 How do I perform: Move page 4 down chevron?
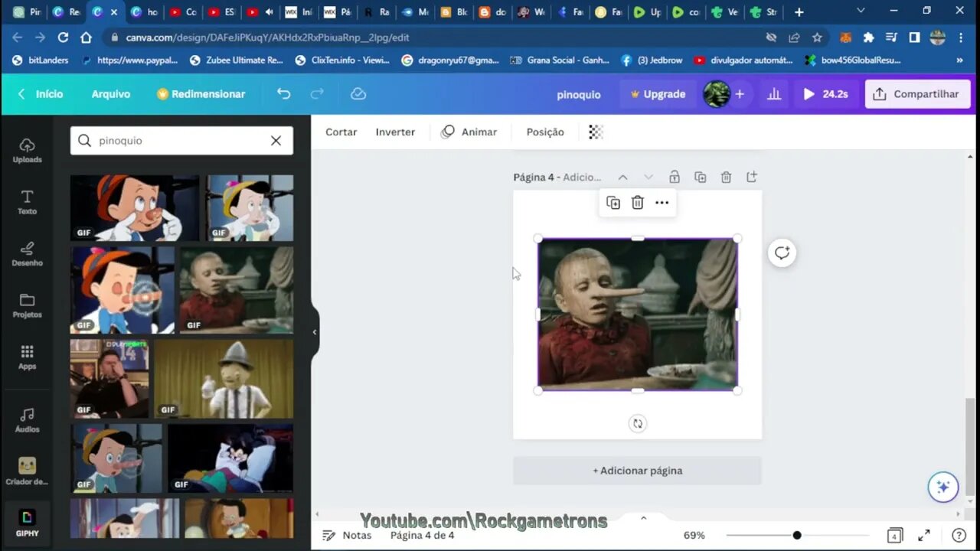[648, 177]
